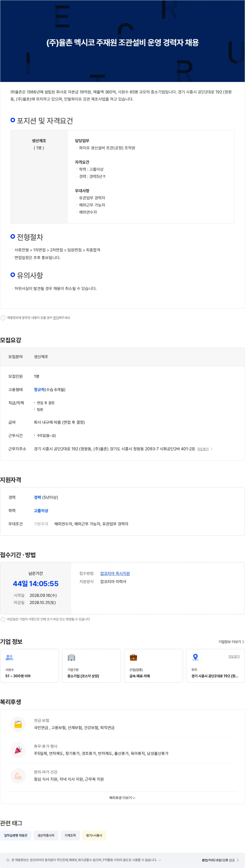This screenshot has width=245, height=868.
Task: Click the 문의 link in notice
Action: 56,317
